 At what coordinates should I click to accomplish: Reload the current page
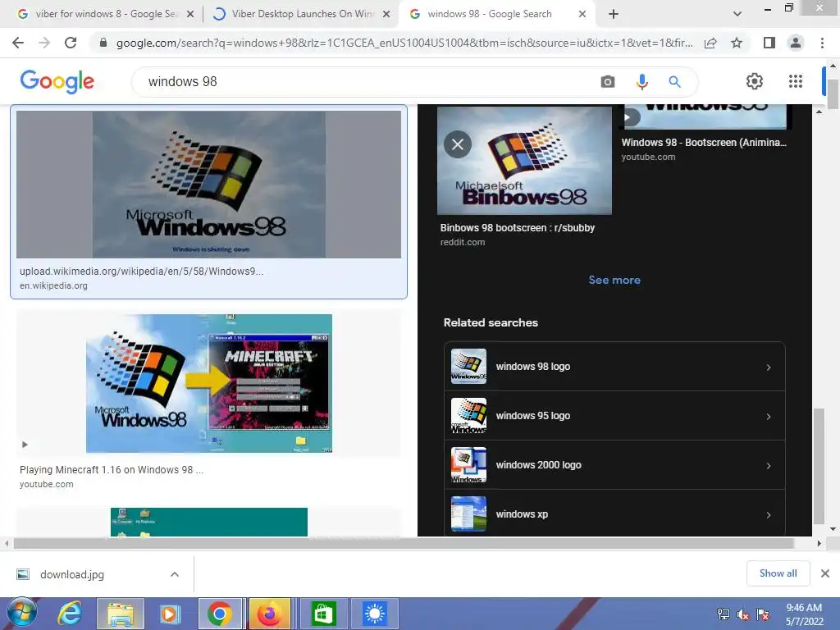click(71, 43)
